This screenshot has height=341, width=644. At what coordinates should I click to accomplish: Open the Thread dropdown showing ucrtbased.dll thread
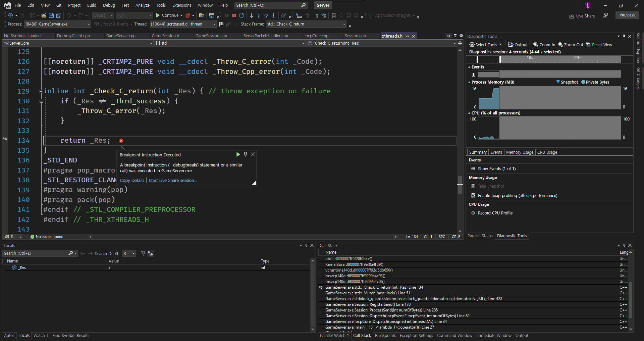[182, 24]
